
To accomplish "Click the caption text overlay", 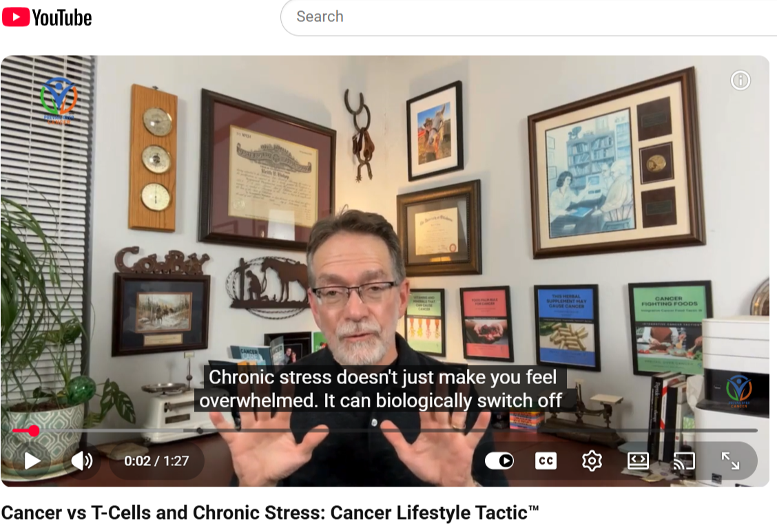I will pyautogui.click(x=382, y=389).
